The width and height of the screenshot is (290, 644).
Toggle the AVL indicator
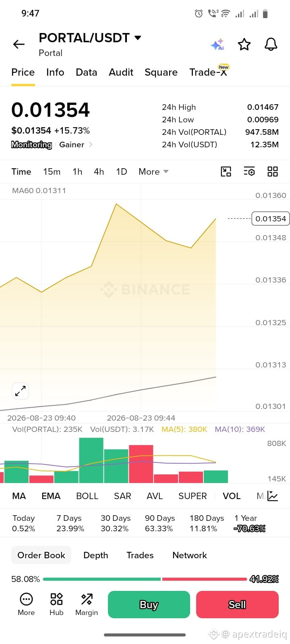[155, 496]
